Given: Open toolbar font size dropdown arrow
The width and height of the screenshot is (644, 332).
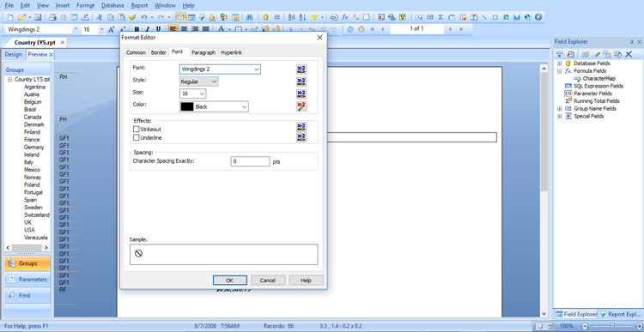Looking at the screenshot, I should tap(101, 29).
